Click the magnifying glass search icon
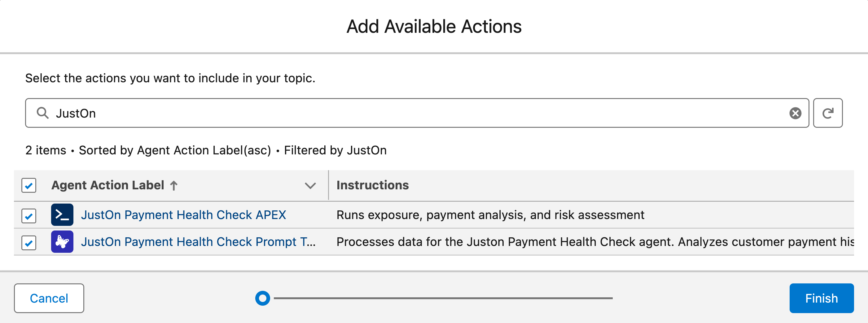This screenshot has width=868, height=323. [43, 113]
